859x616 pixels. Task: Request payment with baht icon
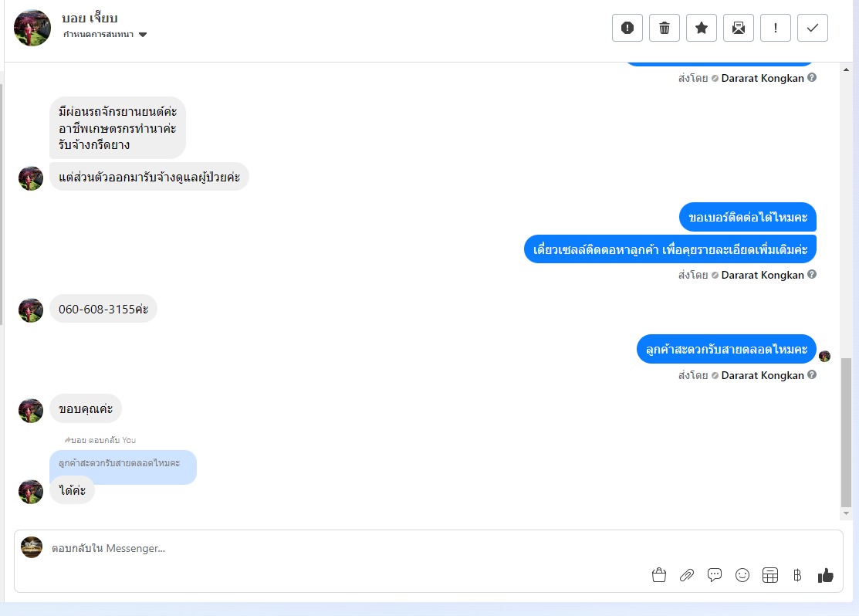click(x=797, y=575)
